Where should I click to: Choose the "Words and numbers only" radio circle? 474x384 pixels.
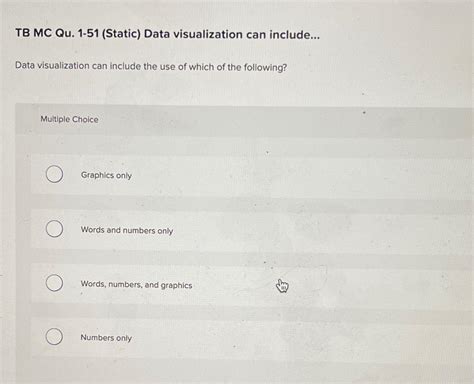(54, 229)
